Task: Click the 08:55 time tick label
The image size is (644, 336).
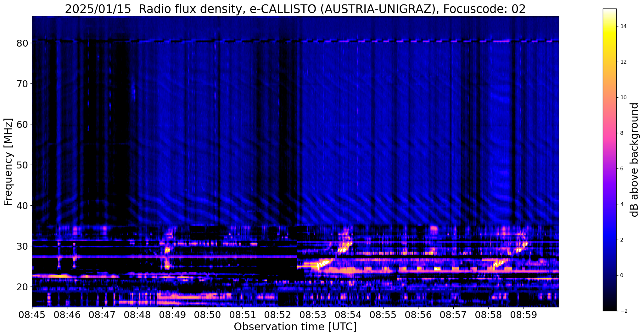Action: coord(383,315)
